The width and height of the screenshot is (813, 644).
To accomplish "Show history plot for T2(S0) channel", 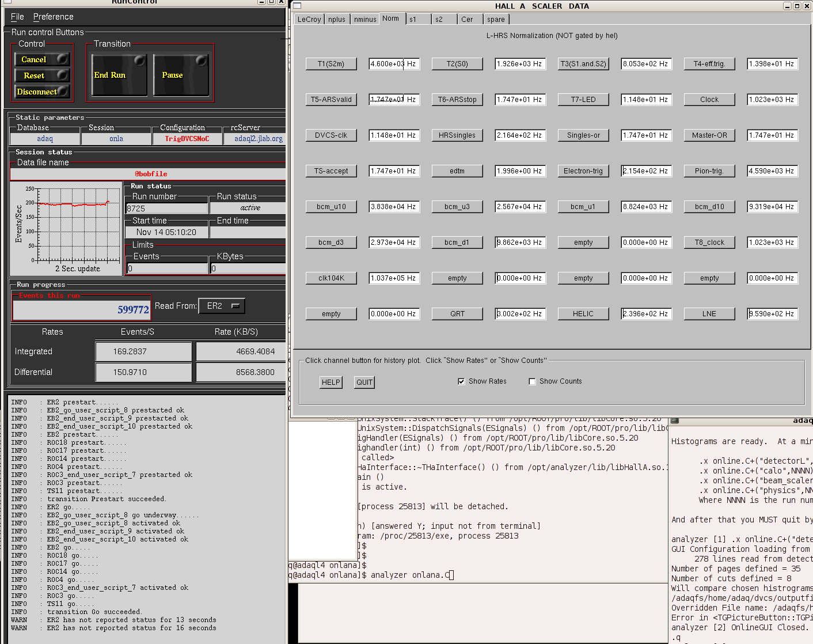I will click(457, 64).
